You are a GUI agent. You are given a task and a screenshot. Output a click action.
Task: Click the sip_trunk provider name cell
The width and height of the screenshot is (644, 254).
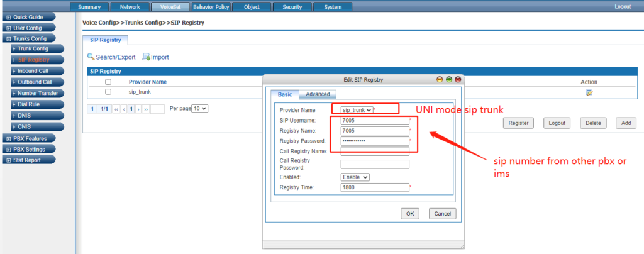[140, 92]
